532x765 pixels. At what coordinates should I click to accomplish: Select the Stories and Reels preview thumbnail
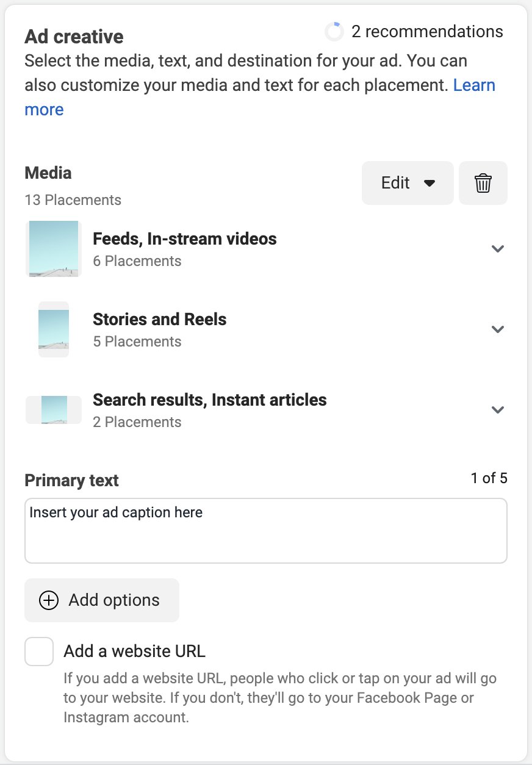click(54, 329)
